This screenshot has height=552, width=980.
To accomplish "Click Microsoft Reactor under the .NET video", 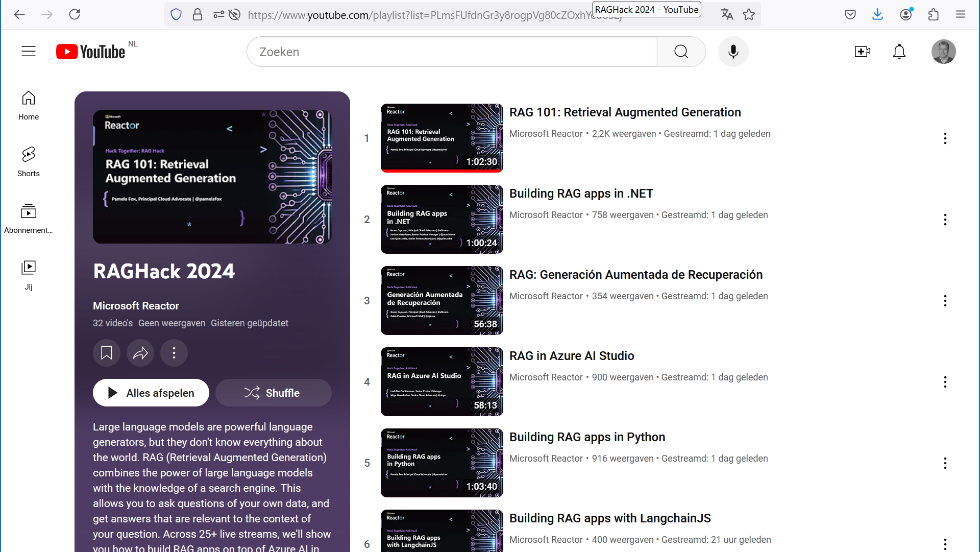I will click(546, 215).
